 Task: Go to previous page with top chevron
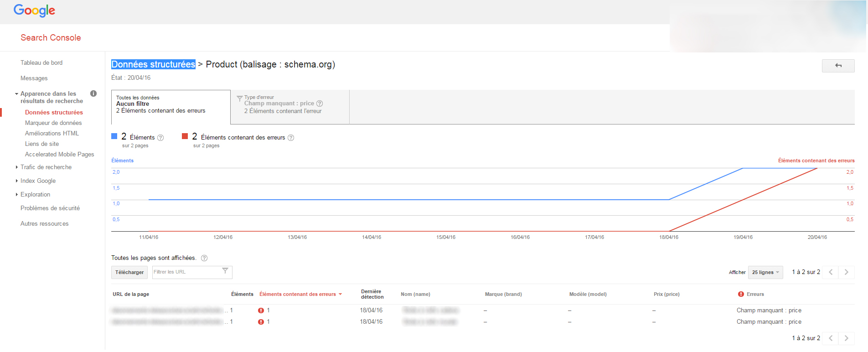coord(831,272)
